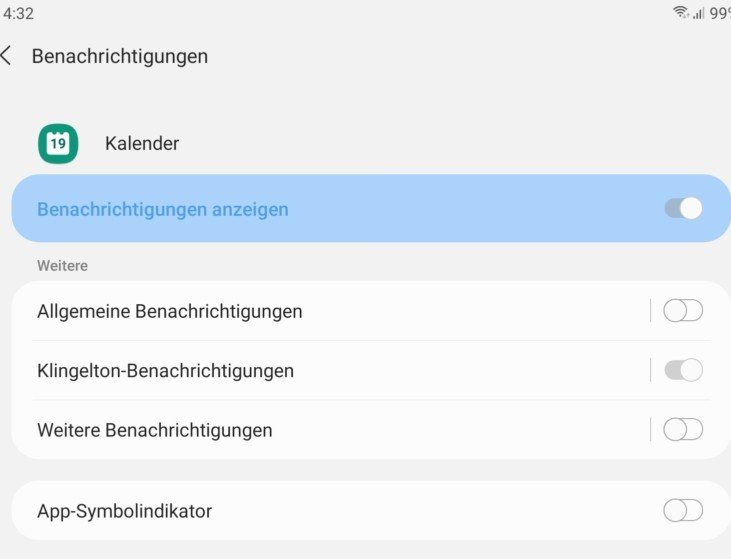Tap the Wi-Fi status icon

(681, 13)
